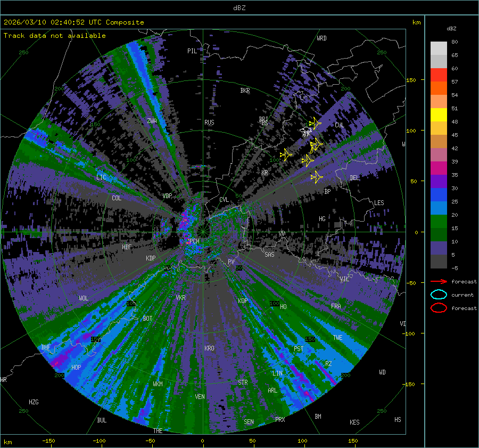Select the BOT station label
This screenshot has height=448, width=479.
[147, 319]
